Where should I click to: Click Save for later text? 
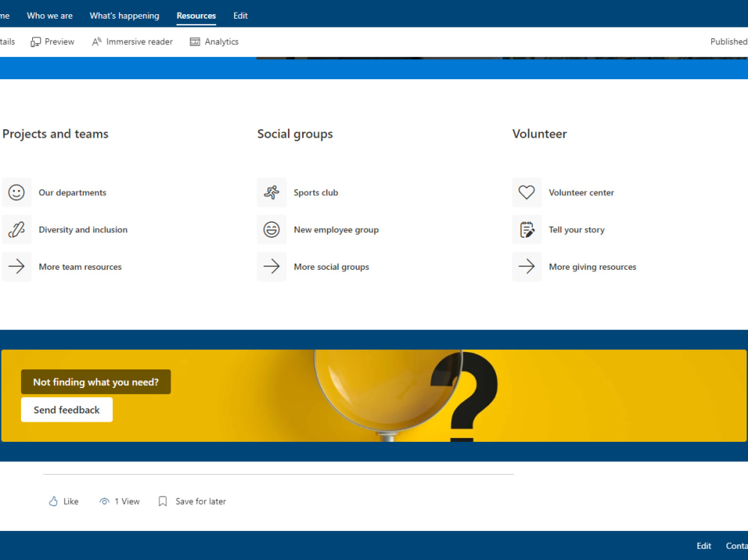click(200, 502)
